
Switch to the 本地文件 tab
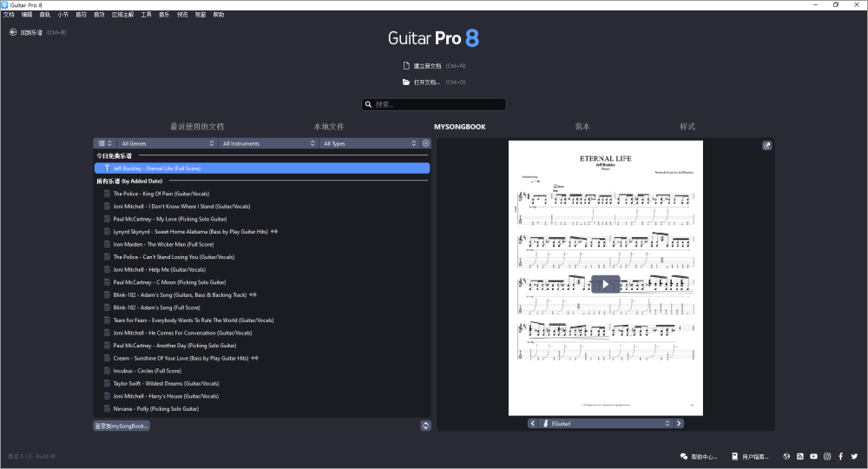[329, 126]
